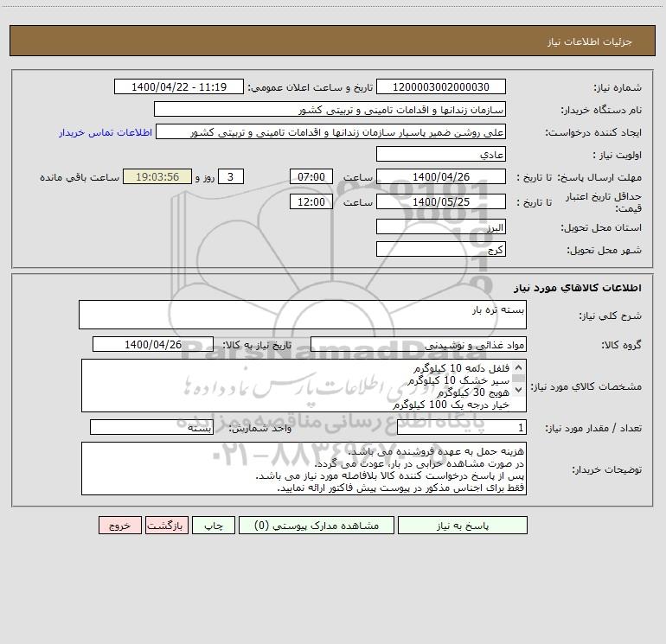Select list row خیار درجه یک 100 کیلوگرم
This screenshot has height=644, width=666.
click(451, 405)
